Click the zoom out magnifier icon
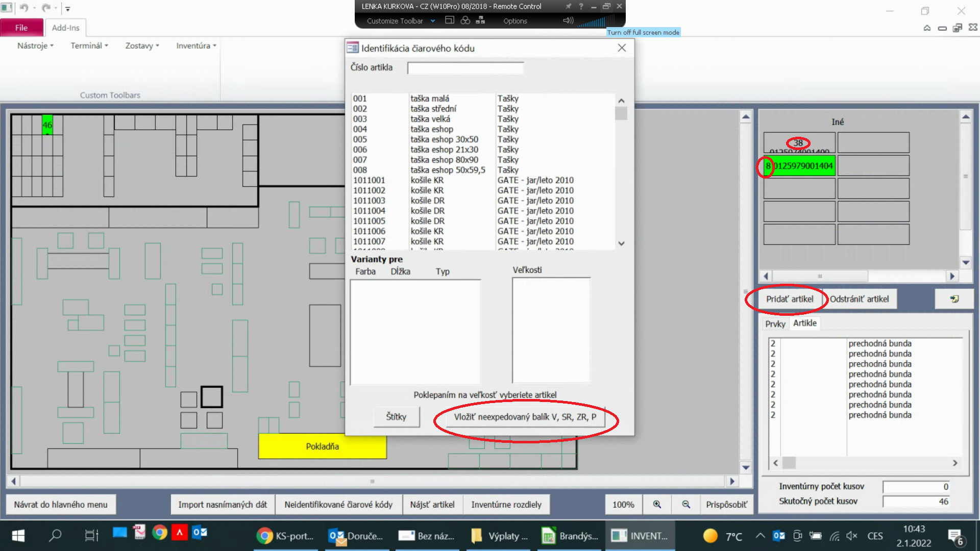Viewport: 980px width, 551px height. pos(686,505)
